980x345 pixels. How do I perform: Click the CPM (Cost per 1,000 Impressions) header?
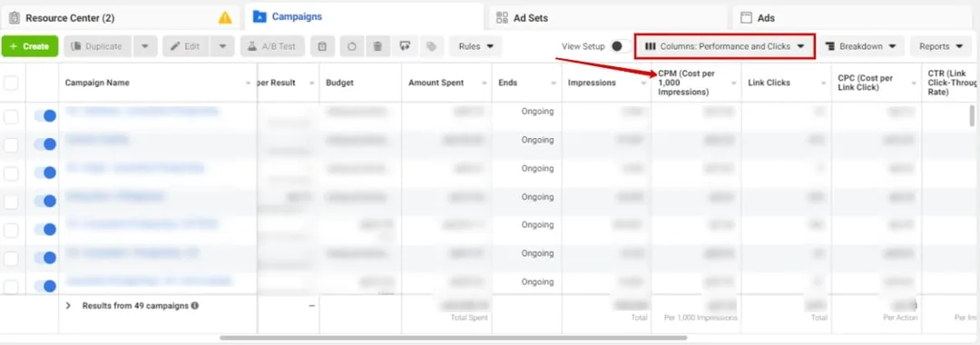point(687,83)
